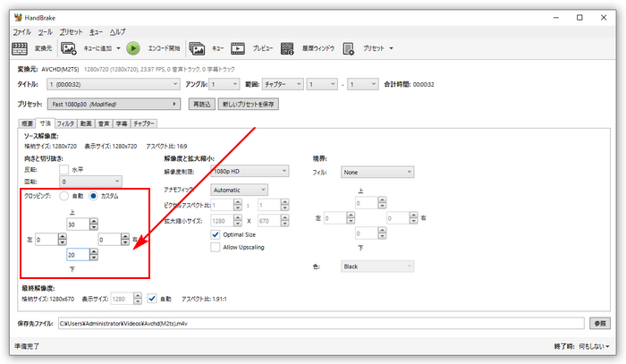The image size is (626, 364).
Task: Open the 色 Black color dropdown
Action: pos(377,267)
